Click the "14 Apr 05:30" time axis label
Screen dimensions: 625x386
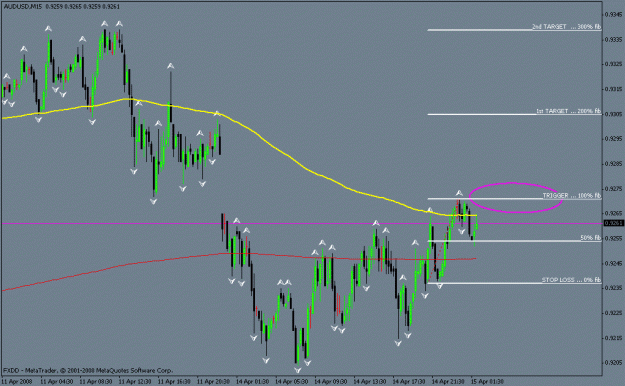[x=291, y=382]
